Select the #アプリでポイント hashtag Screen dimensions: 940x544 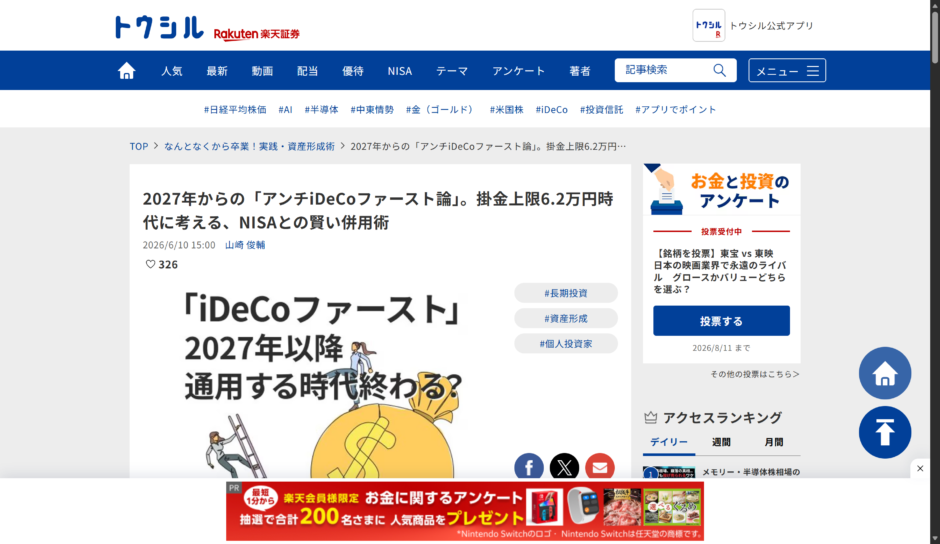676,109
